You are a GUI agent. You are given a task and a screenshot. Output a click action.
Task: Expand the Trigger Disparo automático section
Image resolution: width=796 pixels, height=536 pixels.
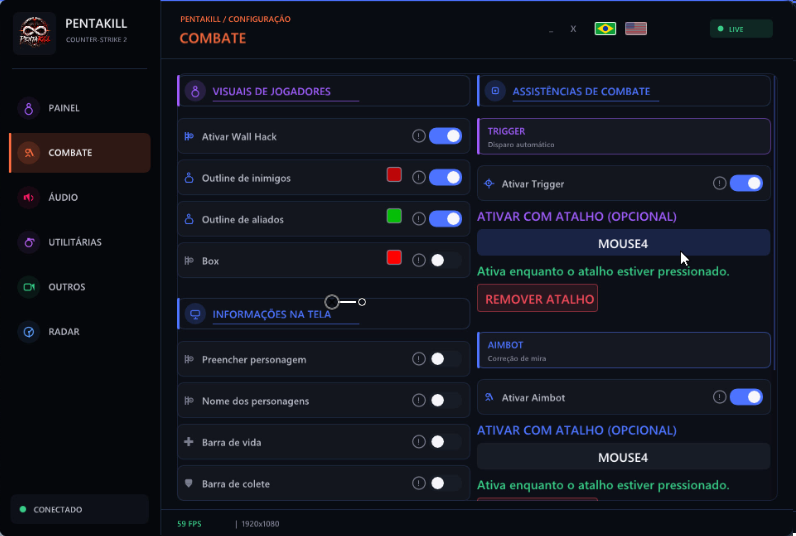pyautogui.click(x=623, y=137)
